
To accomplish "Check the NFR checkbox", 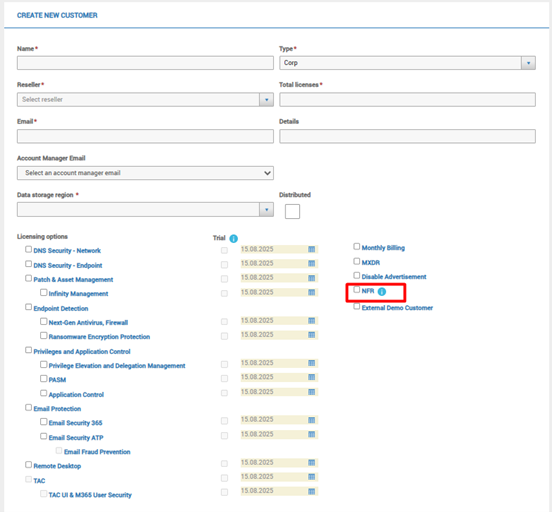I will click(357, 290).
